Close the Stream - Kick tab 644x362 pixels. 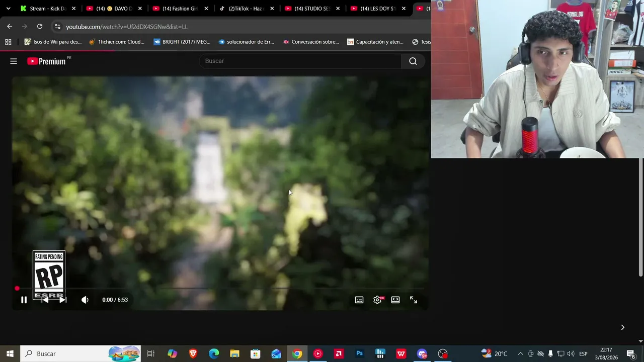pyautogui.click(x=73, y=9)
